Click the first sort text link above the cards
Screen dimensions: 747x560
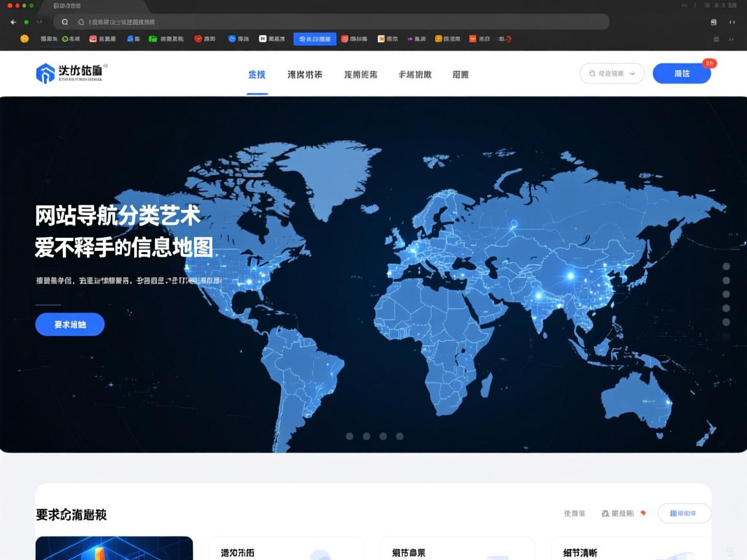[x=574, y=511]
